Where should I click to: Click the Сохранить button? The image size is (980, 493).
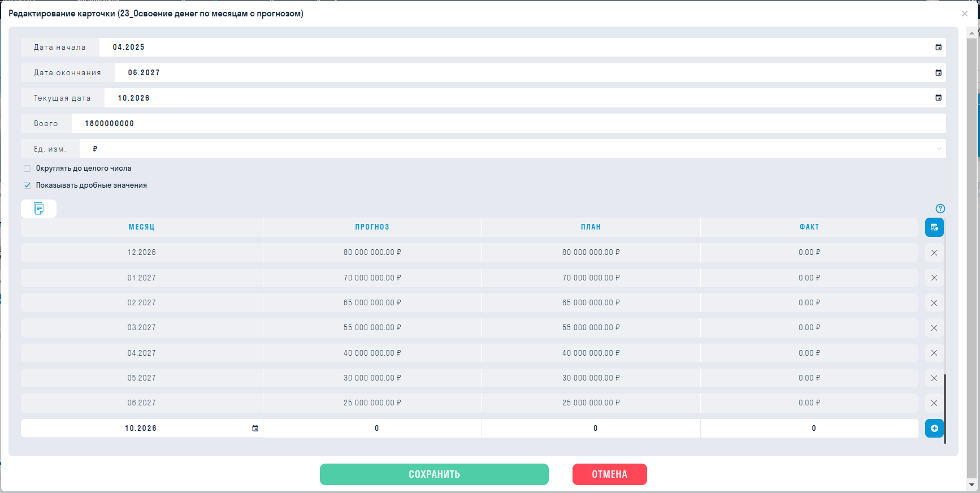tap(434, 474)
